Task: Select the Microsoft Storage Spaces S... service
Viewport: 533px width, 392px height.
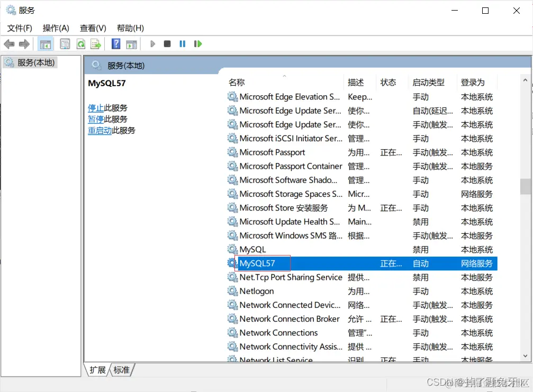Action: pos(291,194)
